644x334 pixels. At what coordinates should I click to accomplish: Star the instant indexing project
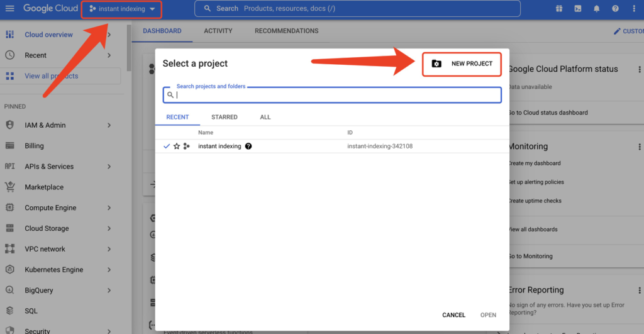[x=177, y=147]
